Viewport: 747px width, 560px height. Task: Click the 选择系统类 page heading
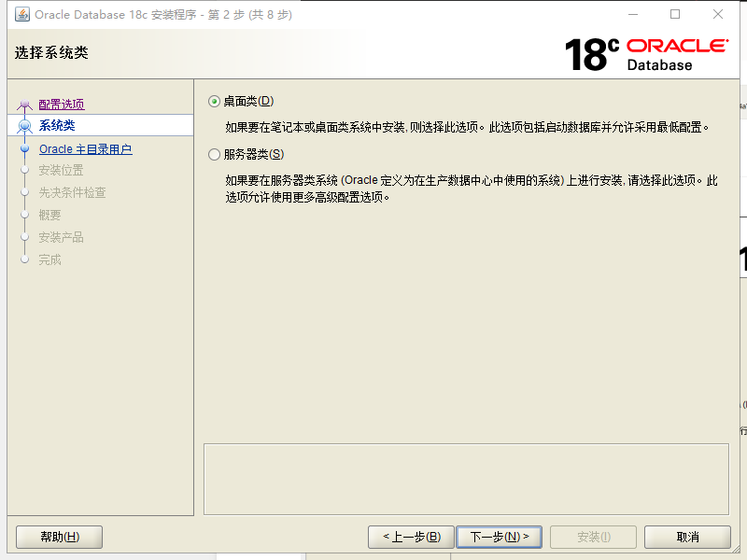point(51,52)
